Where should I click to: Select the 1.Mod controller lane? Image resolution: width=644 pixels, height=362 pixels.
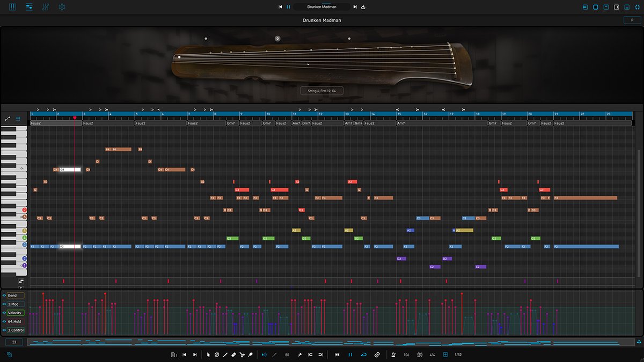tap(16, 304)
